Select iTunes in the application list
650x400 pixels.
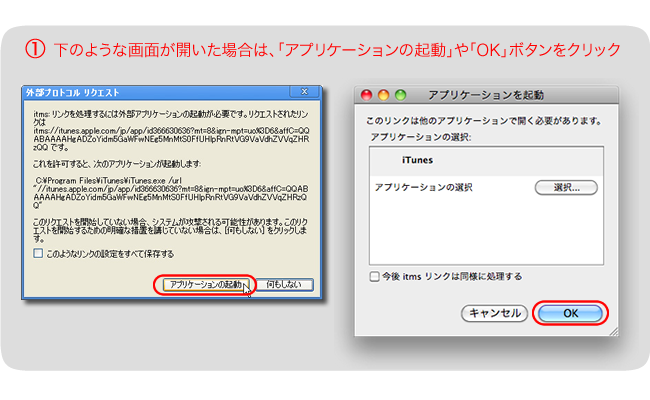pyautogui.click(x=418, y=159)
